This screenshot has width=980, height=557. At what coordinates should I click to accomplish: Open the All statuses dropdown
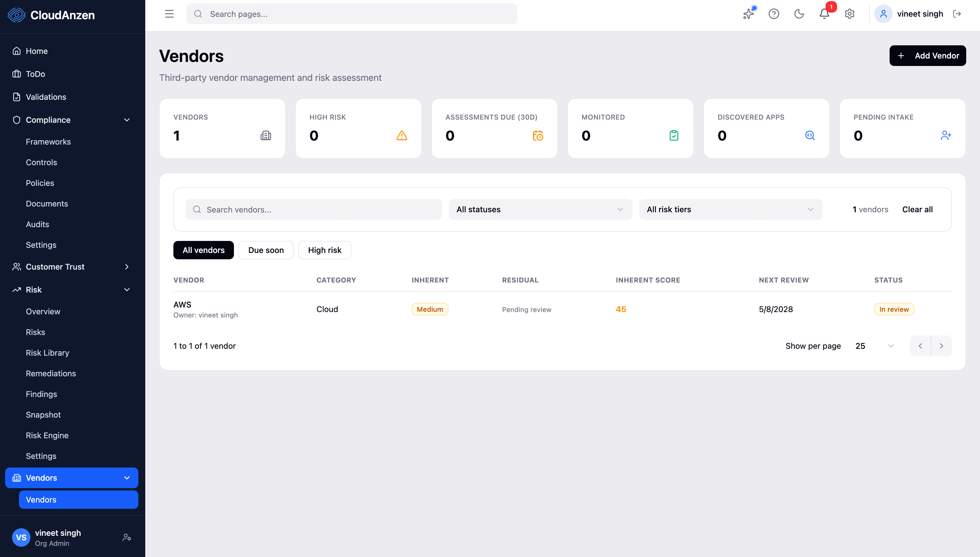(x=540, y=209)
